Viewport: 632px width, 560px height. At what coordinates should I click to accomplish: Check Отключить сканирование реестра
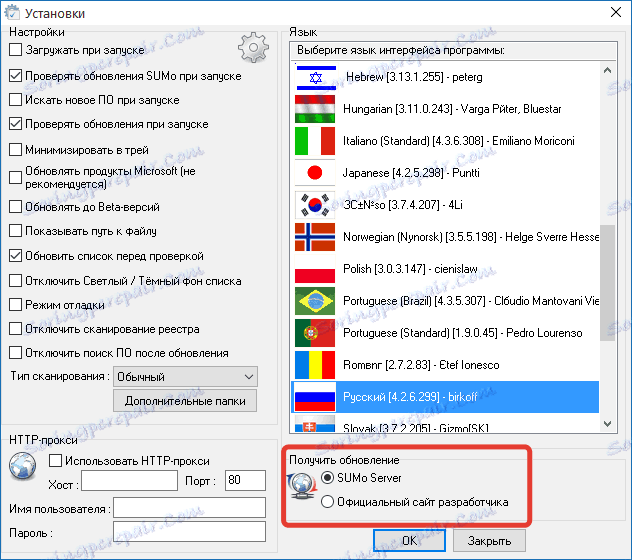(x=15, y=329)
